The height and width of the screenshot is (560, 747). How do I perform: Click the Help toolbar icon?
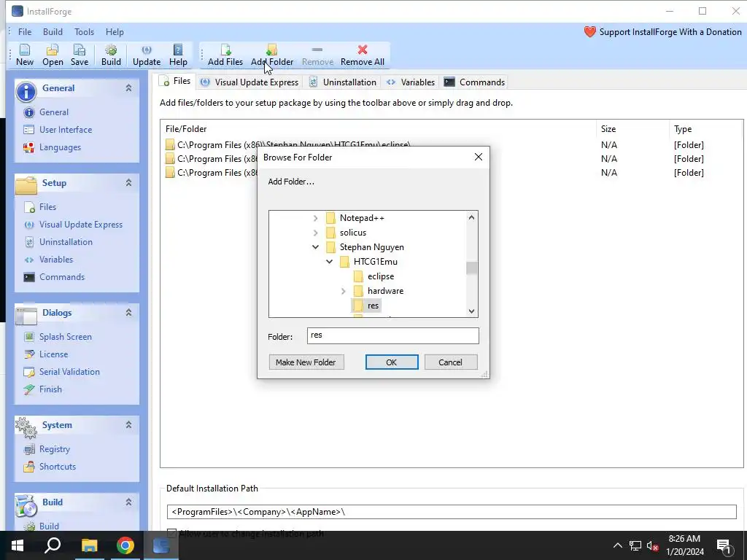pos(178,50)
